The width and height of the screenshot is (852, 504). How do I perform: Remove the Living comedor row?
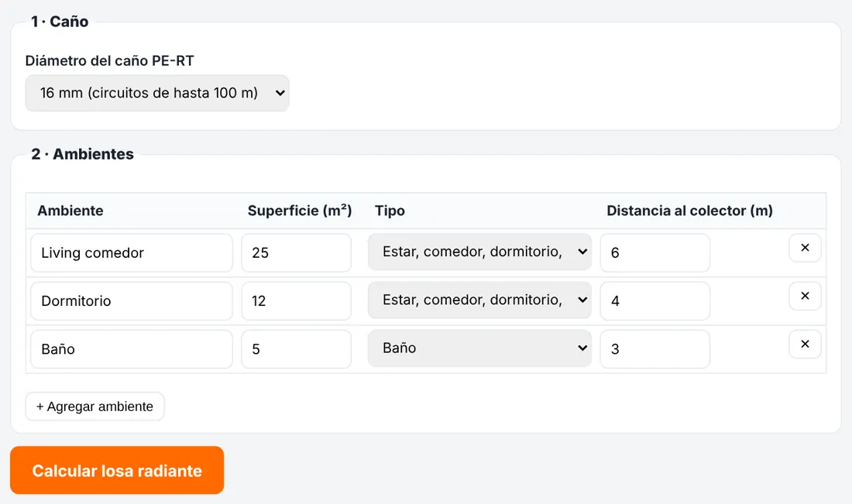click(x=805, y=248)
